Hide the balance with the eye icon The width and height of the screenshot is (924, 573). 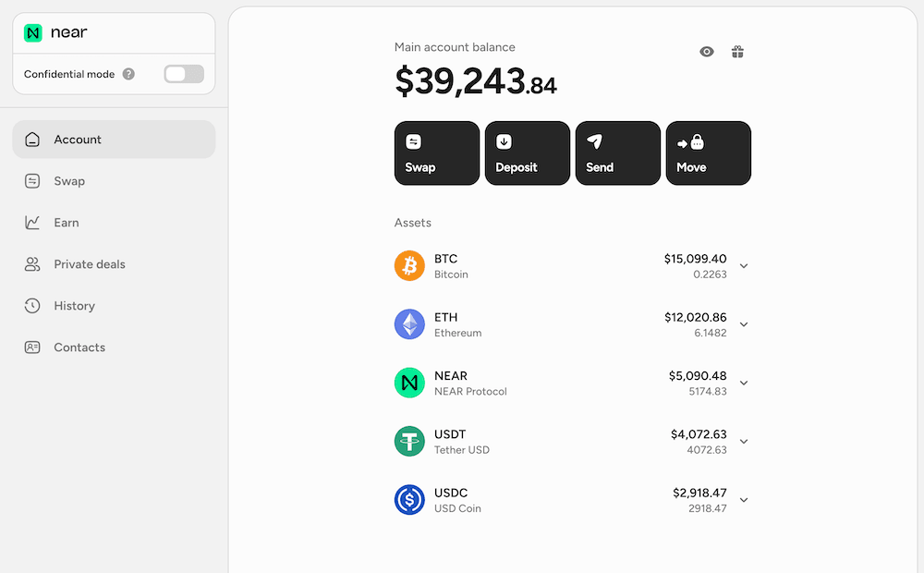pos(707,52)
